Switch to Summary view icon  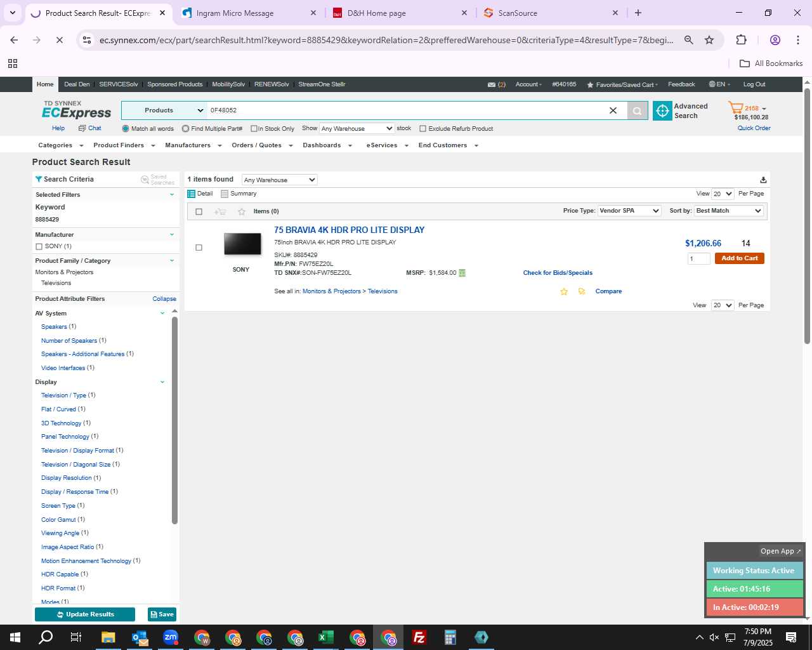[x=225, y=194]
